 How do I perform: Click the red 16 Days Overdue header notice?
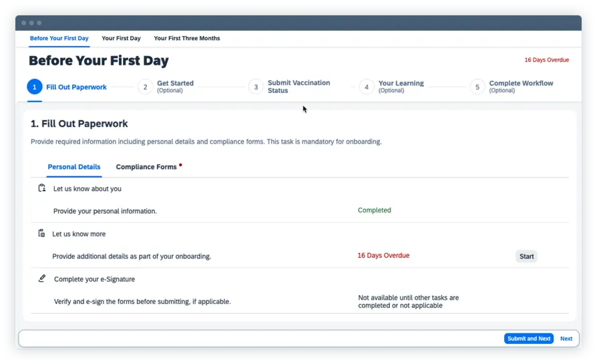click(547, 60)
